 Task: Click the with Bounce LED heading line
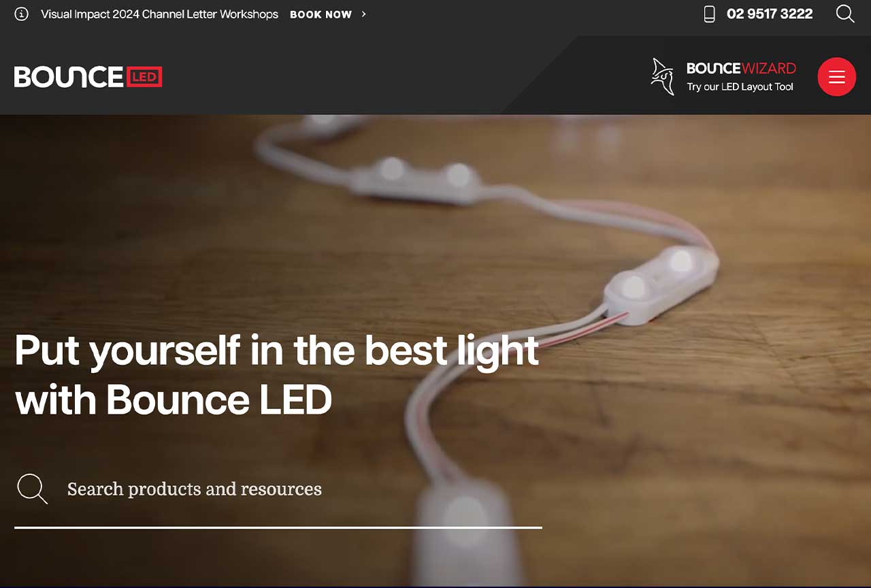coord(174,399)
